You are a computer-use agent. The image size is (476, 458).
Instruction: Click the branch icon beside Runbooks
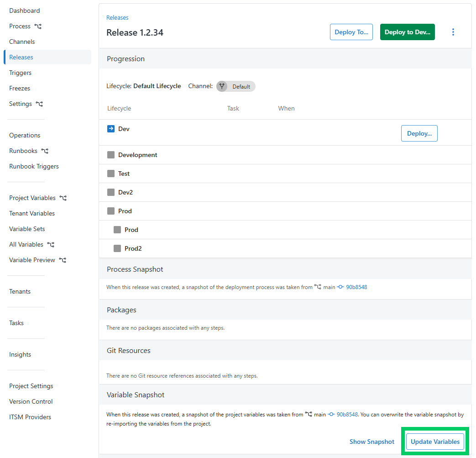44,151
